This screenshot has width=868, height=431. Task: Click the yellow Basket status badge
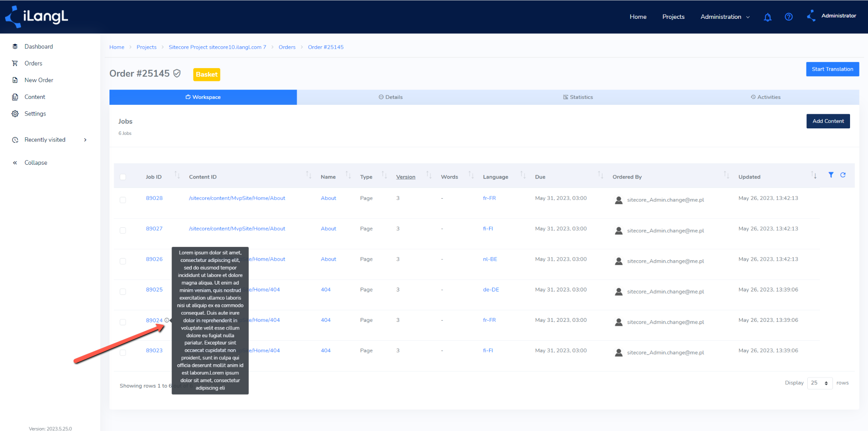tap(207, 74)
